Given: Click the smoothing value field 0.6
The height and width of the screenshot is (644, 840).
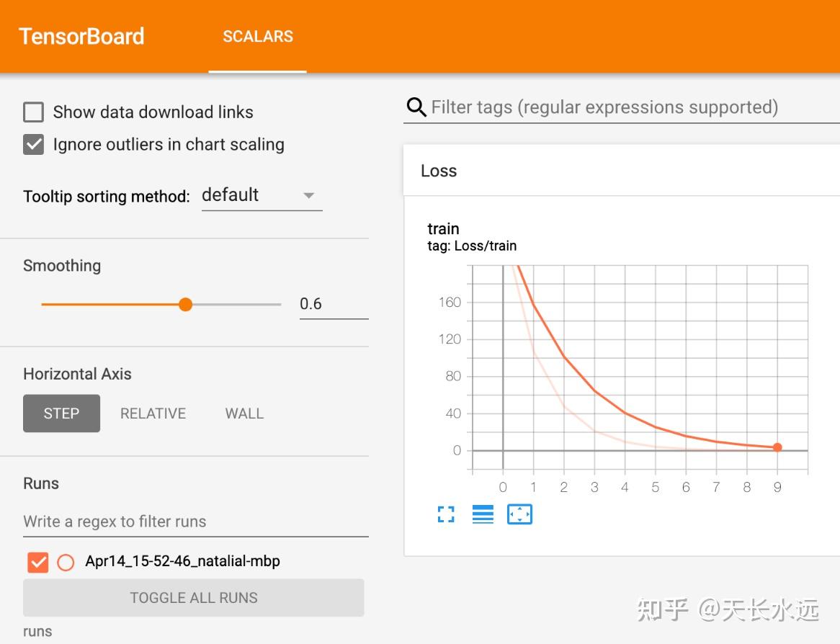Looking at the screenshot, I should click(x=333, y=304).
